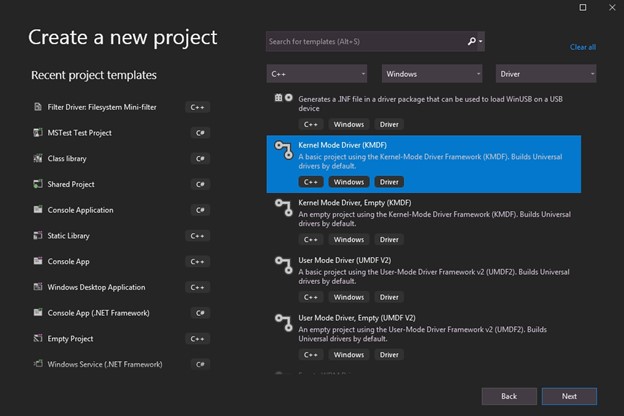Click C++ tag beside Empty Project
This screenshot has width=624, height=416.
coord(197,338)
